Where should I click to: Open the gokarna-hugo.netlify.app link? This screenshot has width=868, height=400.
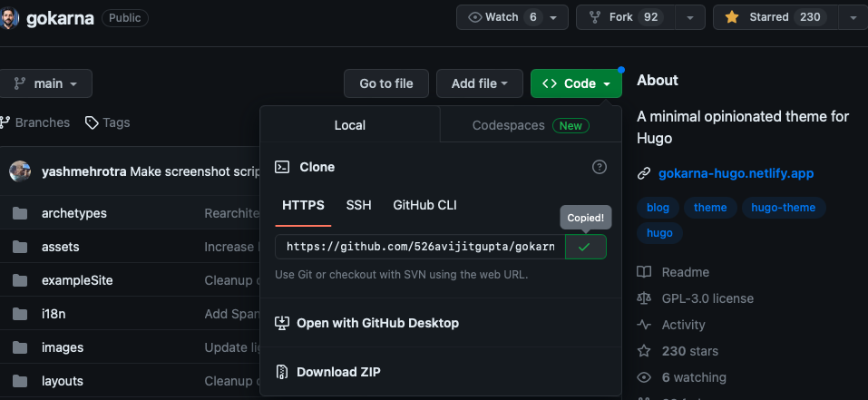(736, 174)
